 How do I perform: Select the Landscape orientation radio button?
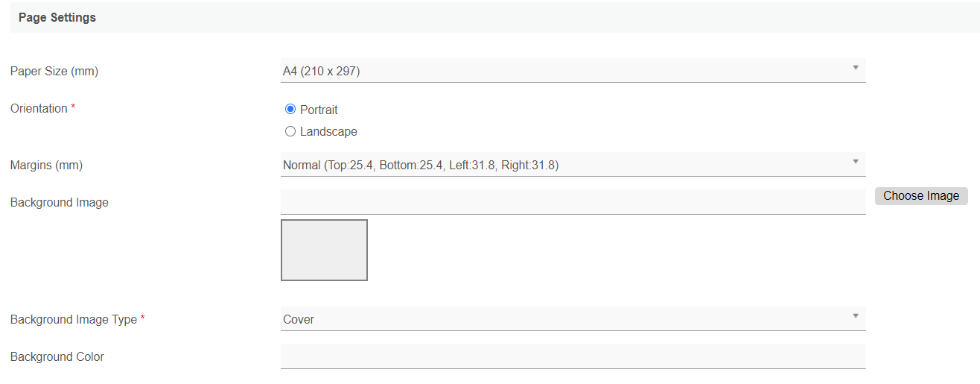click(x=290, y=132)
